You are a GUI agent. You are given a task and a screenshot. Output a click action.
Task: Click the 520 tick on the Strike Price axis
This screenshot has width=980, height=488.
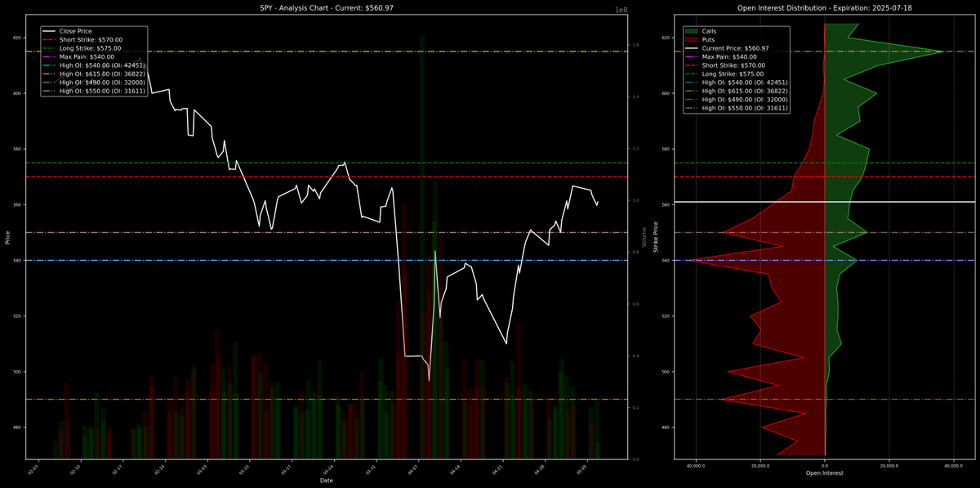click(x=666, y=316)
